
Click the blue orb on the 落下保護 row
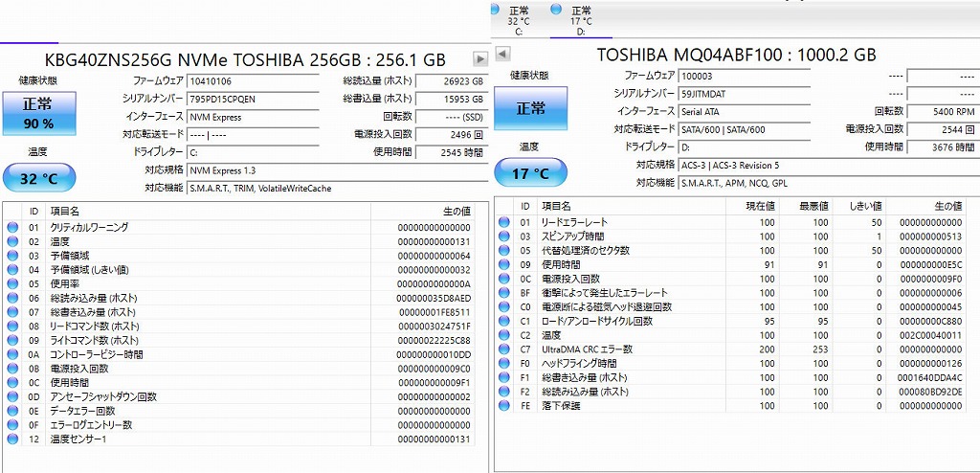(x=502, y=406)
